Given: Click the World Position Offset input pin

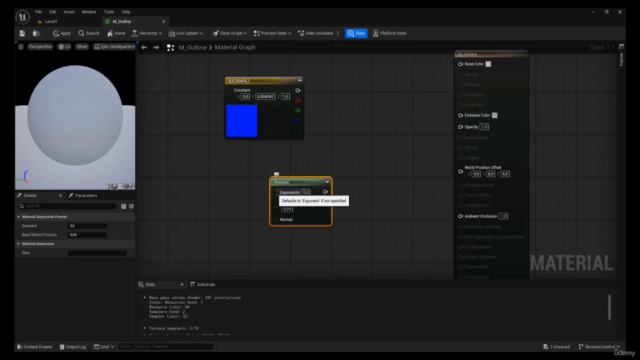Looking at the screenshot, I should (460, 172).
